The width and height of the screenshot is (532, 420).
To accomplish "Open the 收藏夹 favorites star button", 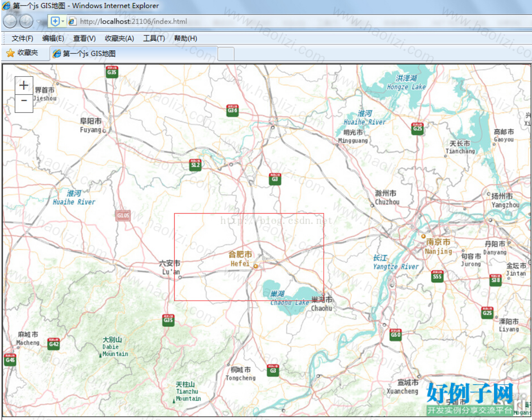I will point(22,53).
